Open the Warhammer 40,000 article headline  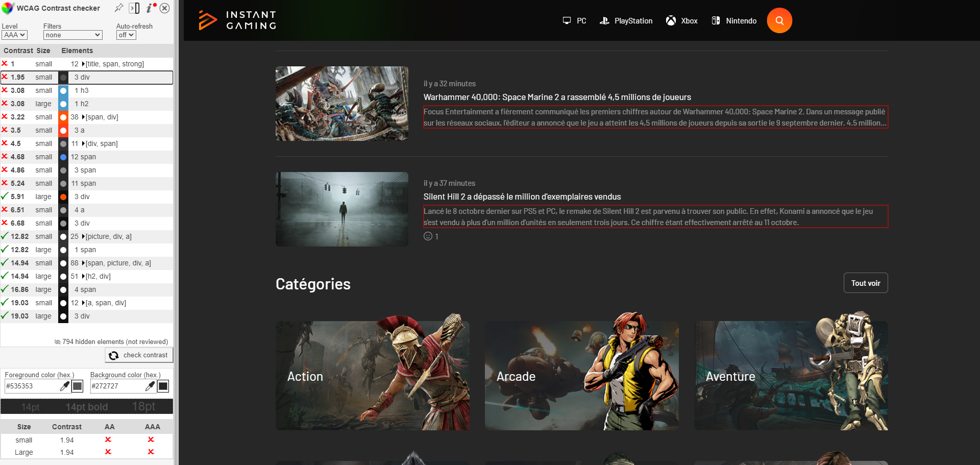(x=557, y=97)
